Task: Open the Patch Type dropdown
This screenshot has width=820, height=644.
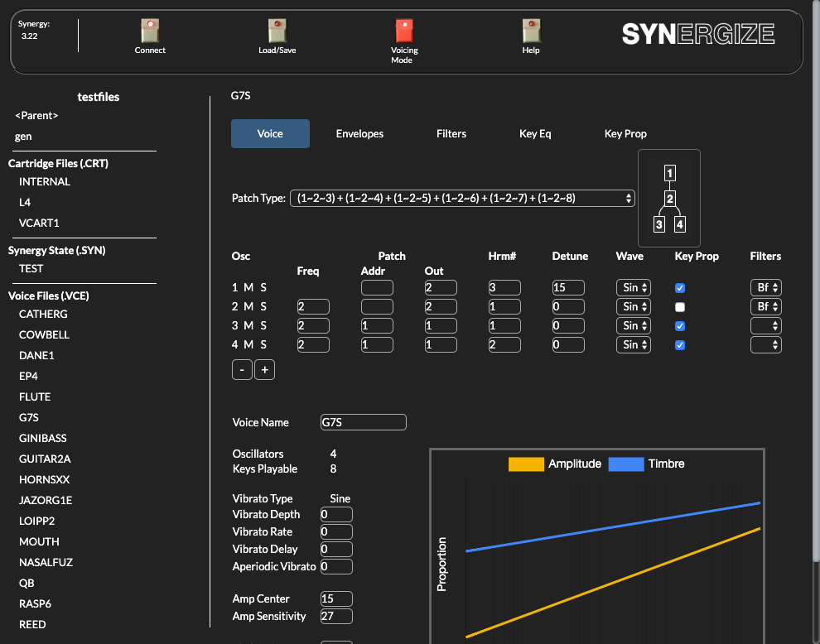Action: [x=462, y=198]
